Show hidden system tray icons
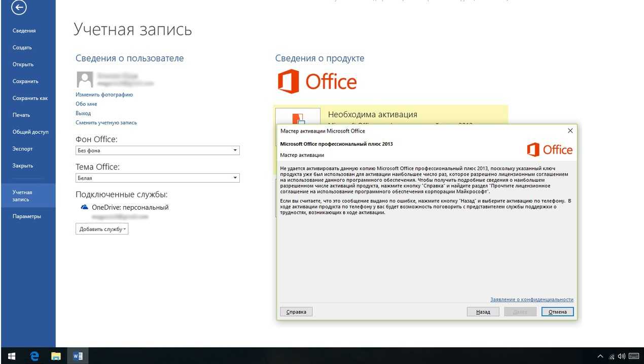The width and height of the screenshot is (644, 364). click(600, 356)
